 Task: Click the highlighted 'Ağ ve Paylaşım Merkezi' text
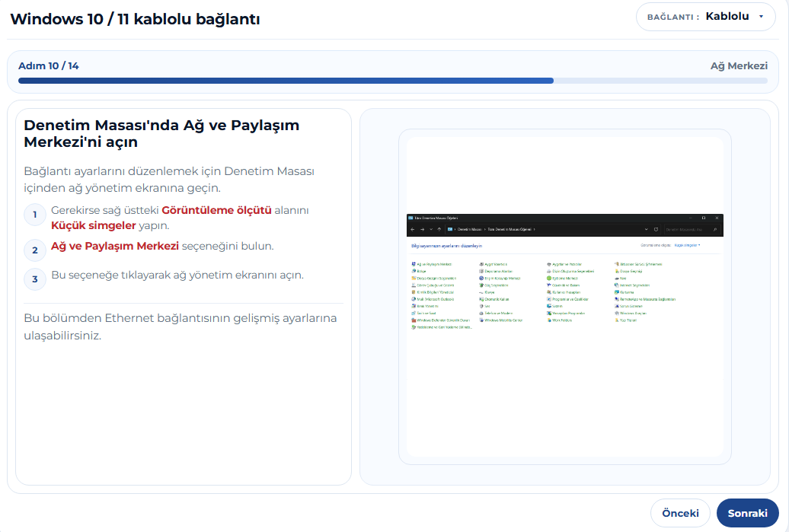115,246
